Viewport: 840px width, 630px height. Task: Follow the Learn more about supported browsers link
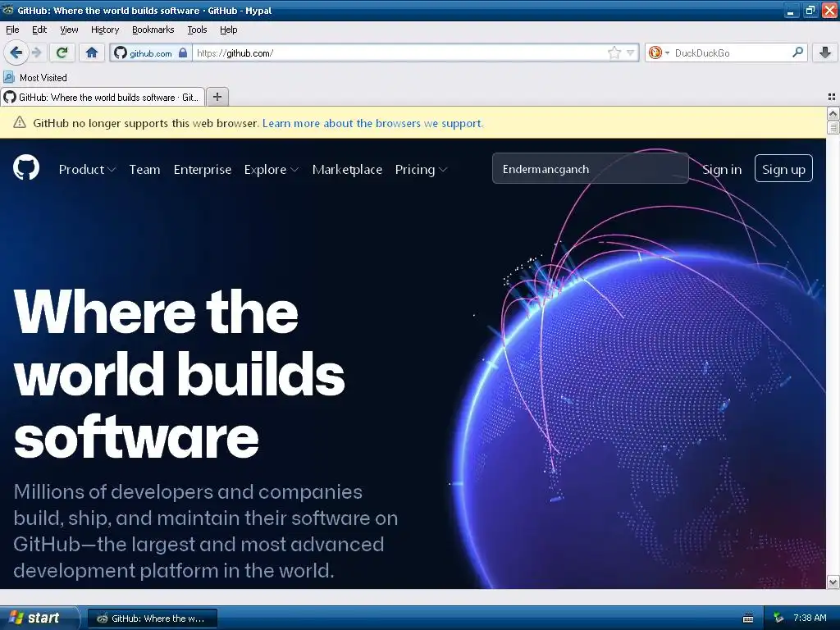[372, 123]
